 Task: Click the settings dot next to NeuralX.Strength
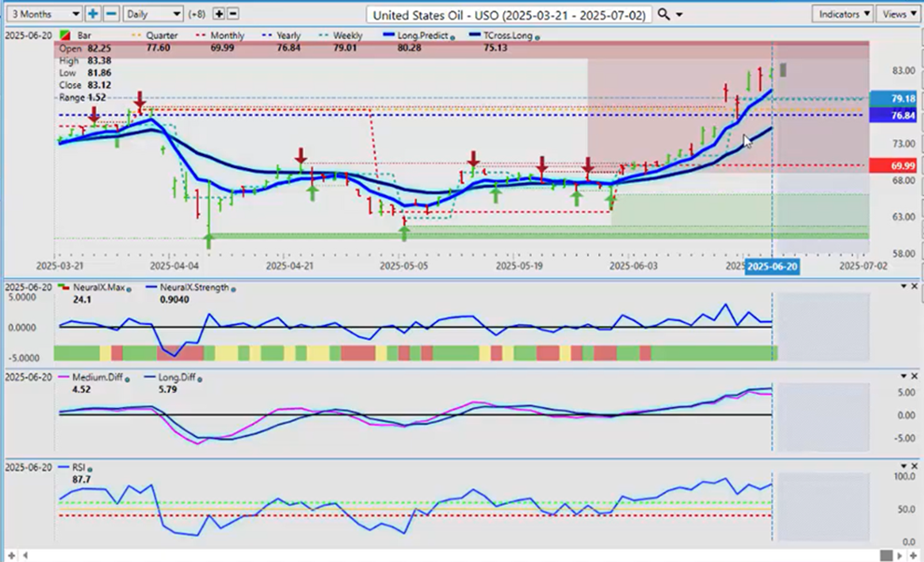(233, 289)
